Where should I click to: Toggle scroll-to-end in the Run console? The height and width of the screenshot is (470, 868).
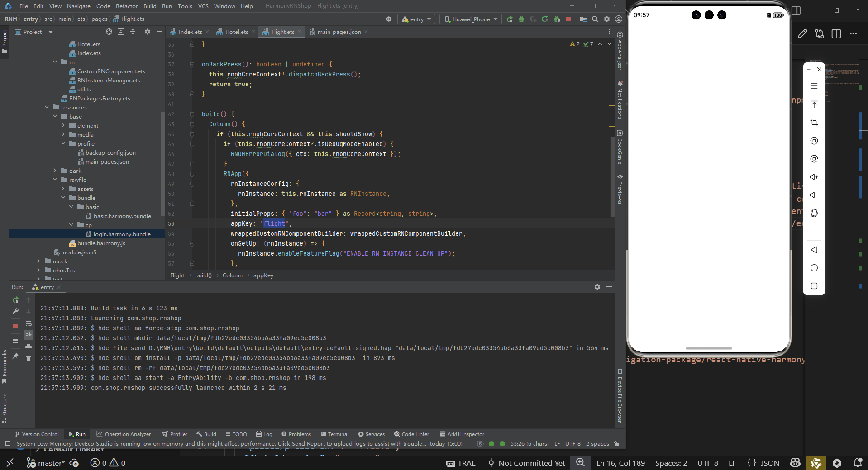point(28,335)
